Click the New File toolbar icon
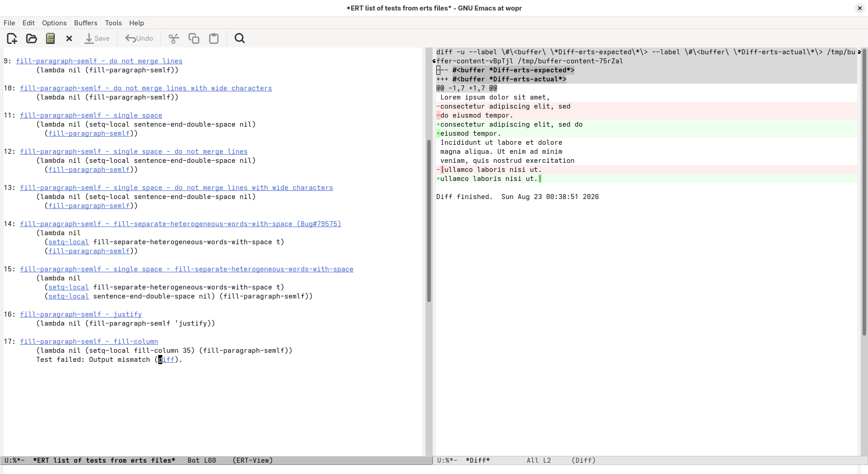This screenshot has height=474, width=868. [x=12, y=38]
